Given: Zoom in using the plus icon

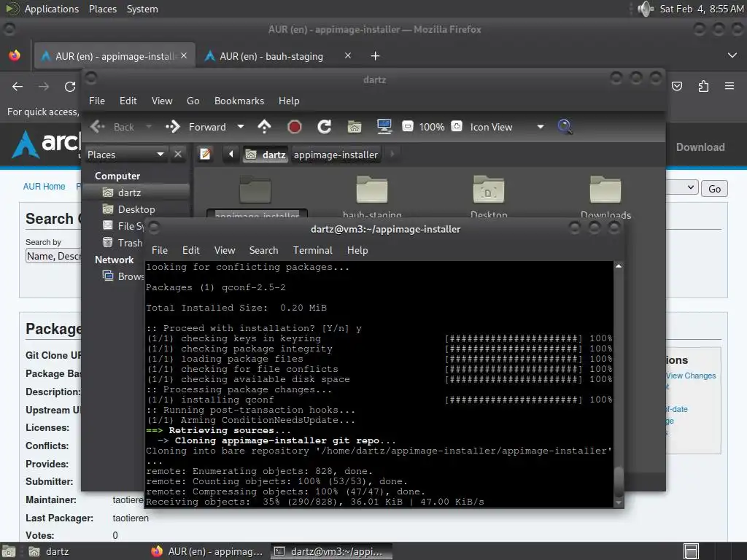Looking at the screenshot, I should (457, 127).
